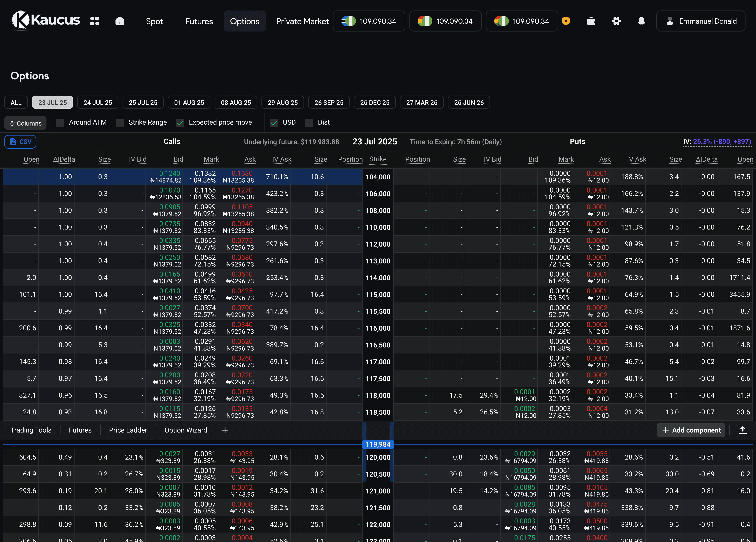Open the apps grid menu icon
Viewport: 756px width, 542px height.
coord(95,21)
